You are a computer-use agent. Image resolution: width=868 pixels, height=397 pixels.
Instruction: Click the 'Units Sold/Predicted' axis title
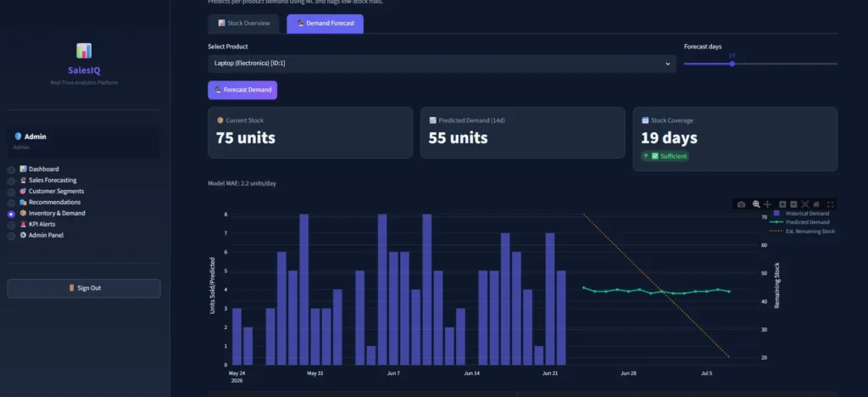point(212,286)
